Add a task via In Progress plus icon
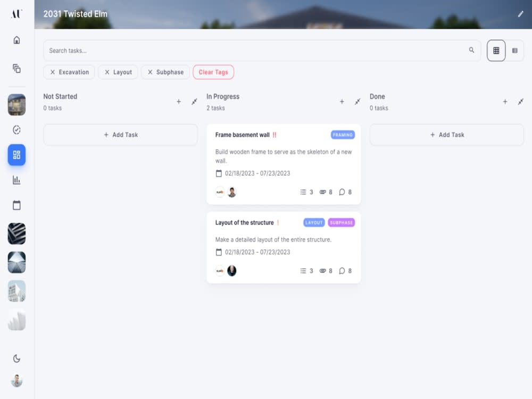This screenshot has width=532, height=399. pos(342,102)
